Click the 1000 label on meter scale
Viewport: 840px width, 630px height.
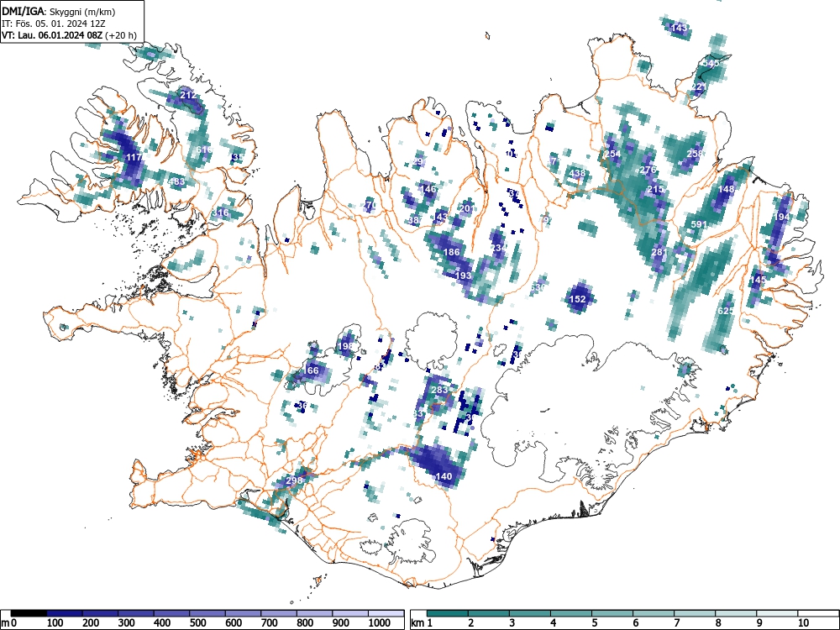380,623
